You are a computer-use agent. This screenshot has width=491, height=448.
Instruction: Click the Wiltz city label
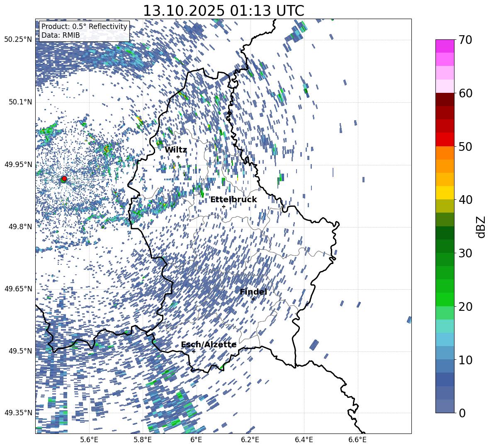(176, 150)
